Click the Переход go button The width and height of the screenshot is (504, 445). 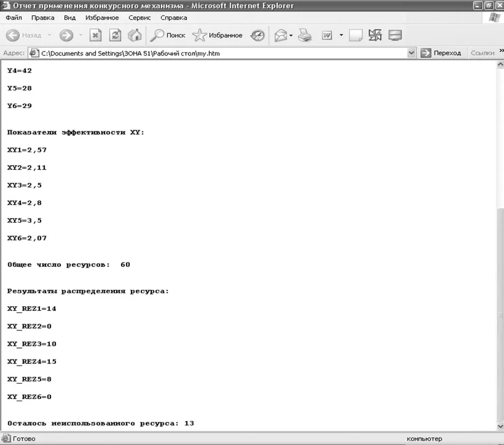(x=440, y=53)
